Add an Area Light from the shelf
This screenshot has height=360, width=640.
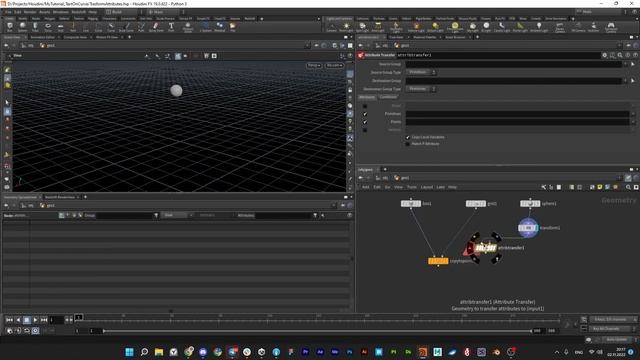pyautogui.click(x=378, y=27)
